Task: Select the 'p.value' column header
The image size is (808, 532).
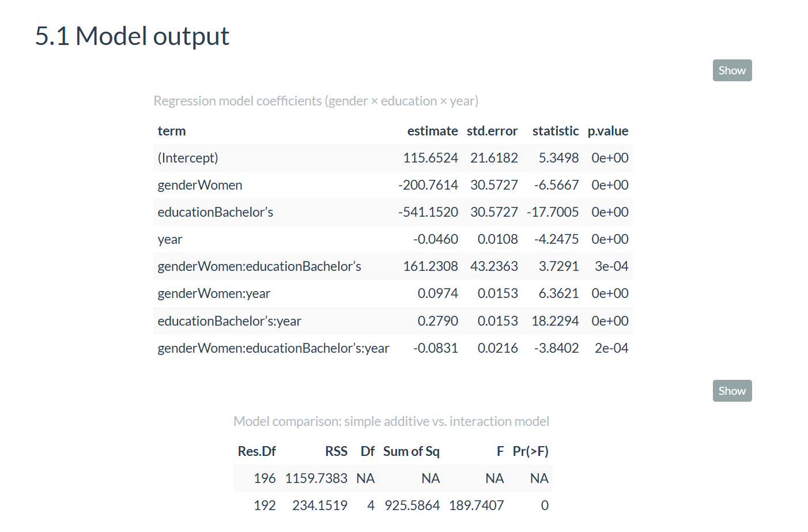Action: coord(607,131)
